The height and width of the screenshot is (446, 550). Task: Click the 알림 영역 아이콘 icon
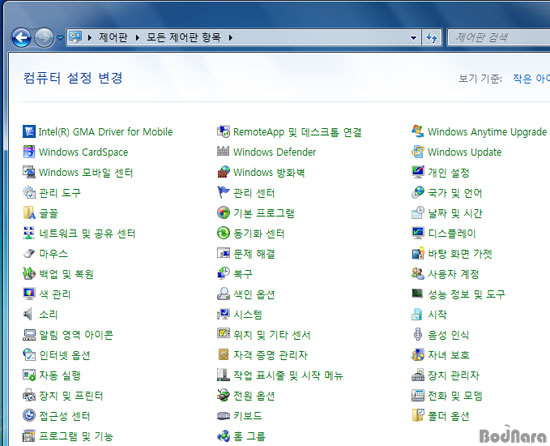click(29, 334)
